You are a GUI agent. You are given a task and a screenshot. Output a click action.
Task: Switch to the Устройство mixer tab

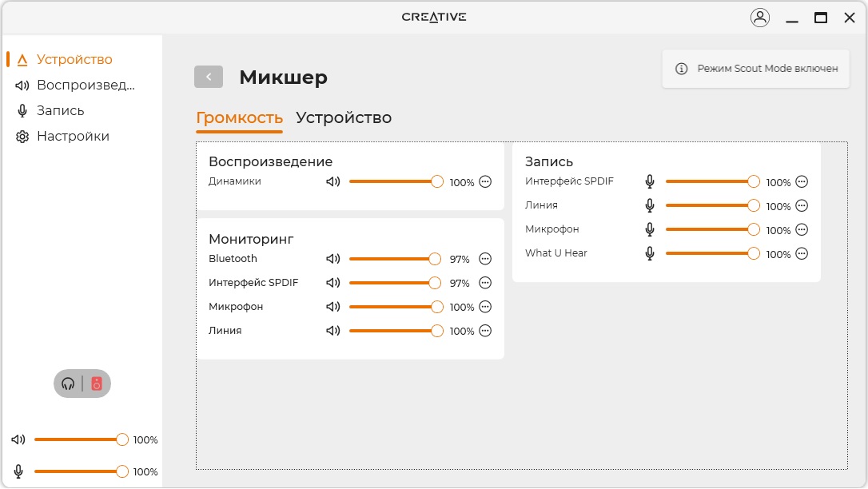coord(344,118)
